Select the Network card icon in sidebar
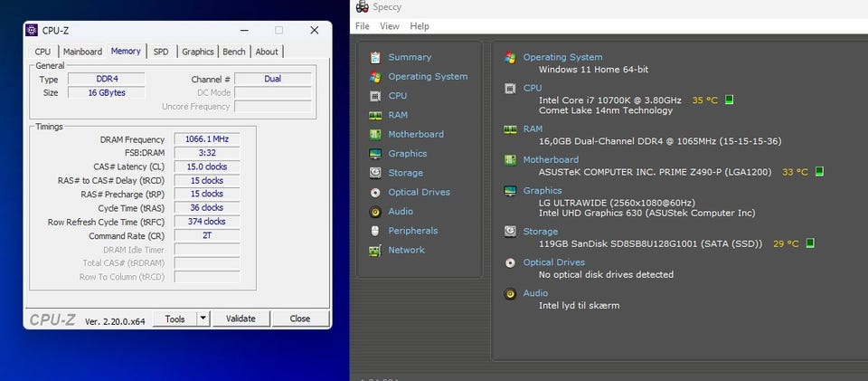The image size is (868, 381). point(375,251)
